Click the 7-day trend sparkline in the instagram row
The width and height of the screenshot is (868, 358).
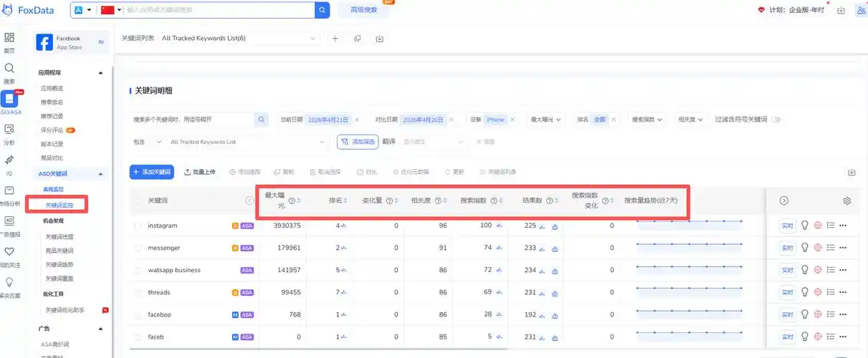tap(690, 223)
